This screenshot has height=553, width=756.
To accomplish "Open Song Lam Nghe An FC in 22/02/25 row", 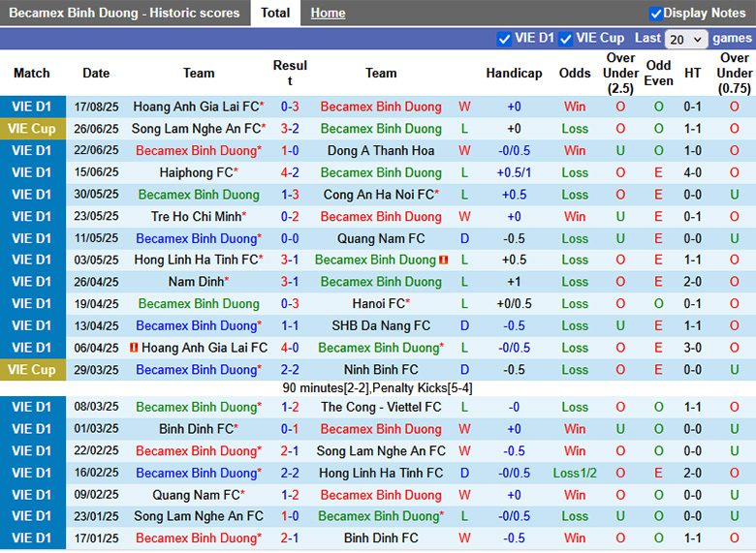I will click(x=381, y=451).
